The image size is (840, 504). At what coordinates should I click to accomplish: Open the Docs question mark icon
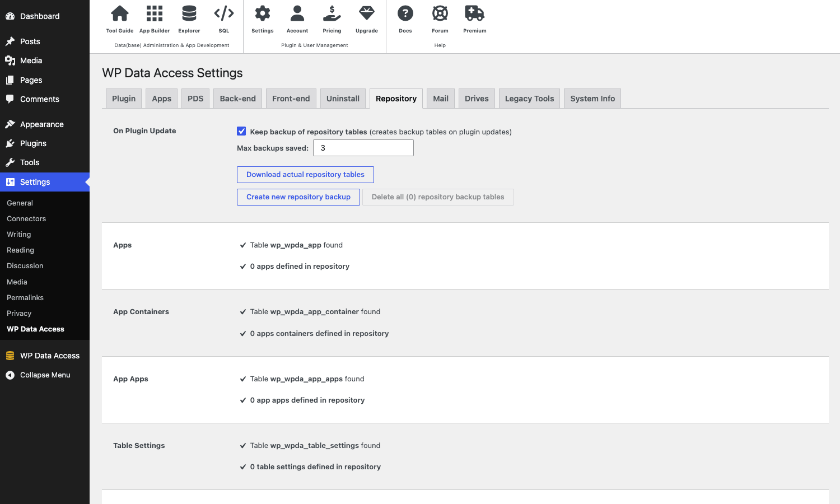[x=405, y=13]
